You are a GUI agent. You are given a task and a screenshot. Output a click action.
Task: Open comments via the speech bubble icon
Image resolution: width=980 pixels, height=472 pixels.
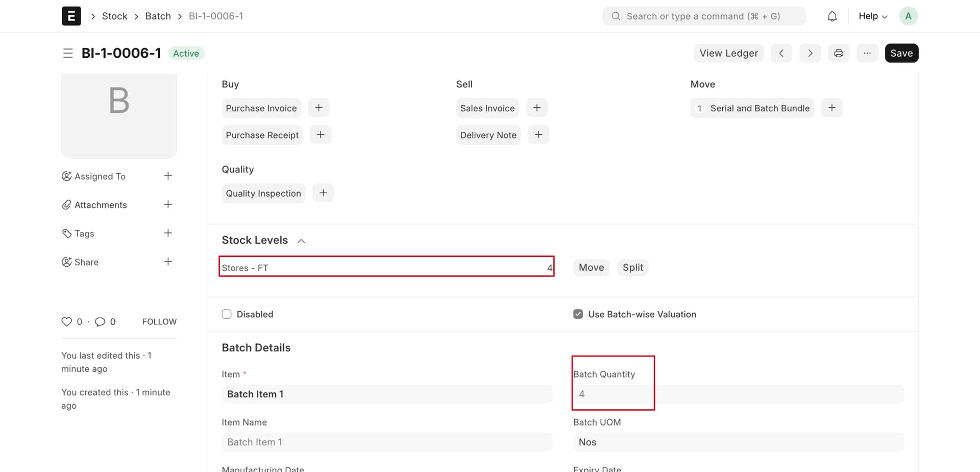coord(101,322)
